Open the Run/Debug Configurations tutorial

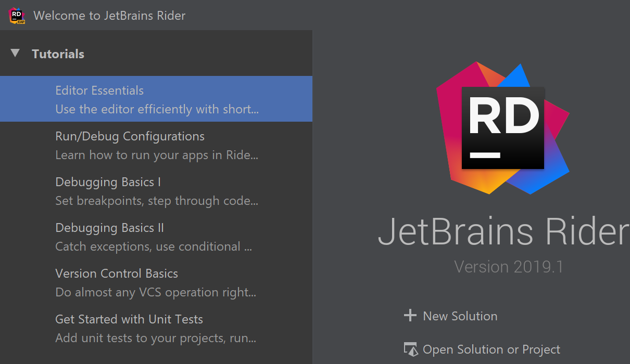pos(156,145)
